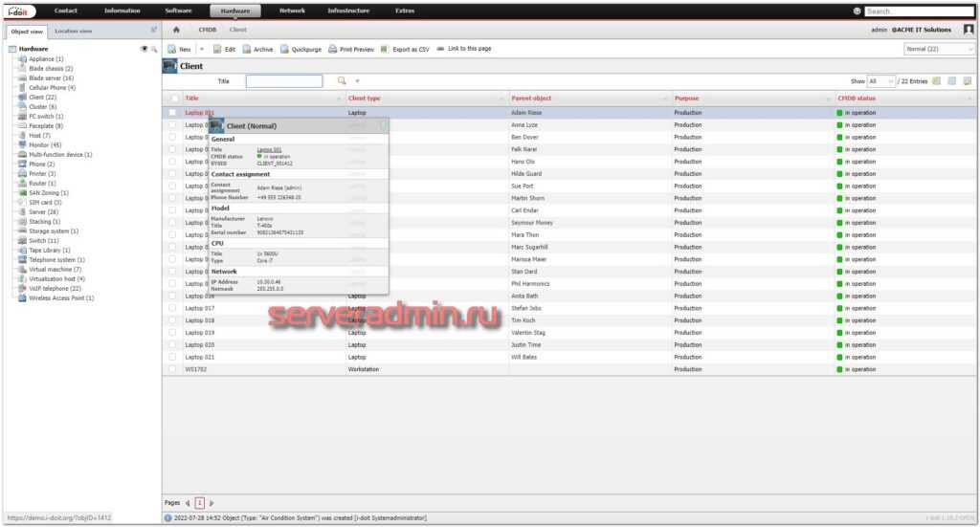Go to next page using pagination arrow
The height and width of the screenshot is (527, 980).
[x=212, y=503]
